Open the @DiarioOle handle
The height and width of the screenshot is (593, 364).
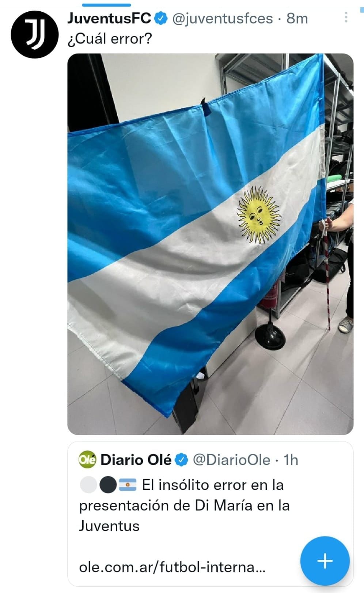(231, 460)
